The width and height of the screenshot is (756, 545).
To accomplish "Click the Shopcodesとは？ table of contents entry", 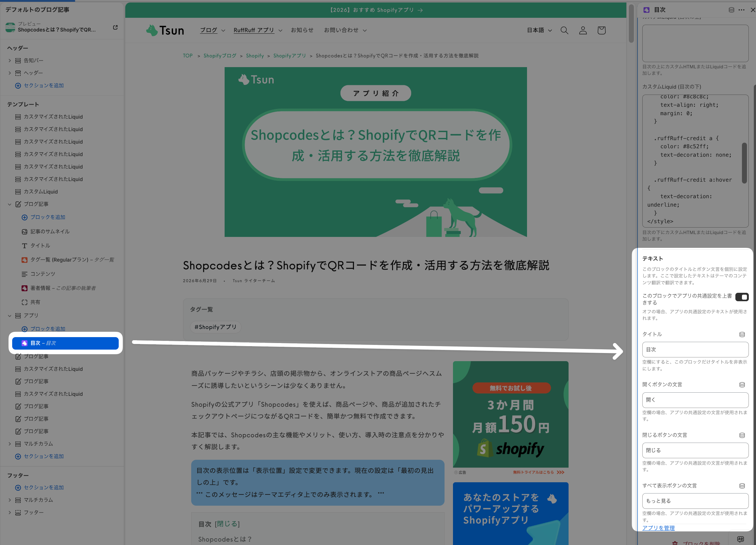I will coord(225,539).
